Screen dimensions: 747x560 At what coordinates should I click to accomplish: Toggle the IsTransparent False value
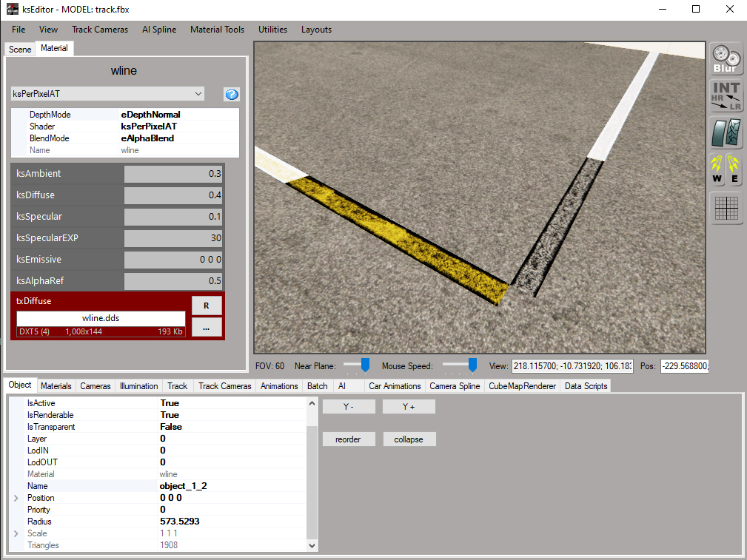[171, 427]
